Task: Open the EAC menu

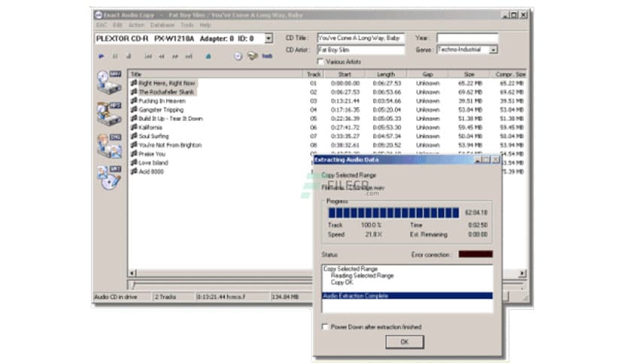Action: coord(100,25)
